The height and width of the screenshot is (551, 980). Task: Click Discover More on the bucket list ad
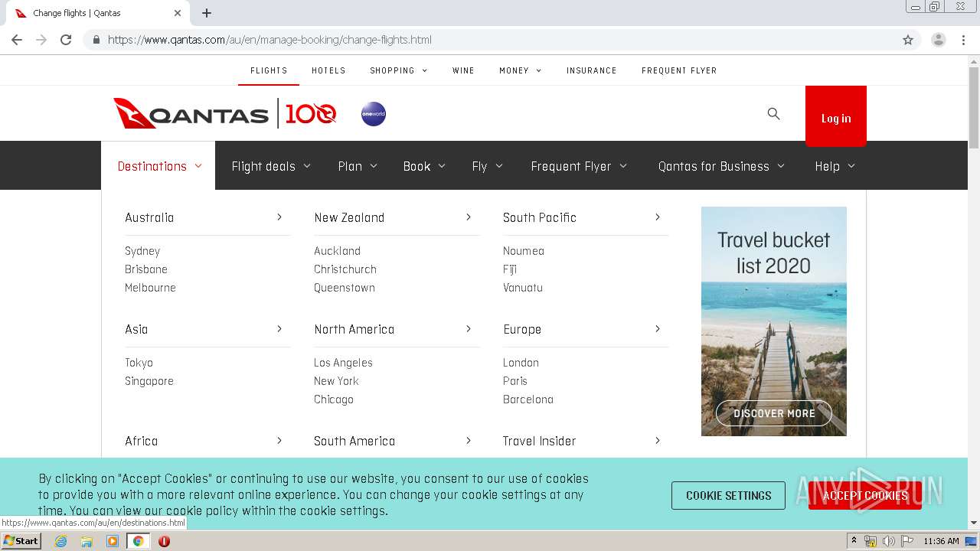pos(774,413)
